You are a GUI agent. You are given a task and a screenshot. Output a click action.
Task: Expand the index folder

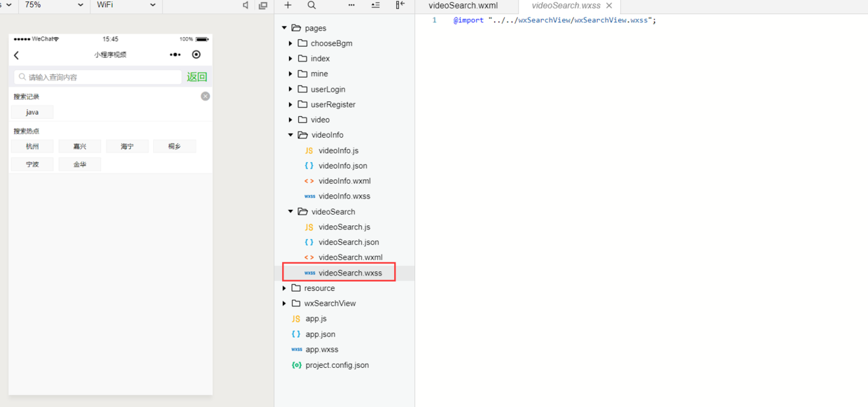point(290,59)
